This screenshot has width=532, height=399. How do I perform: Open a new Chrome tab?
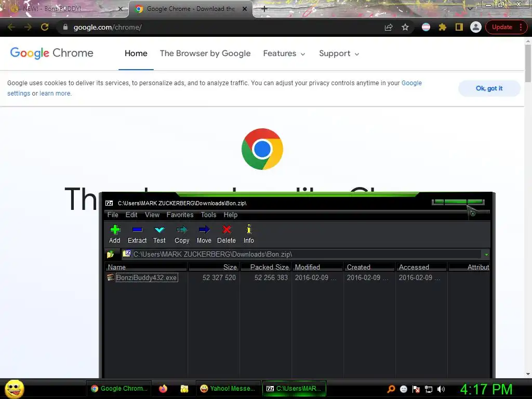coord(264,9)
